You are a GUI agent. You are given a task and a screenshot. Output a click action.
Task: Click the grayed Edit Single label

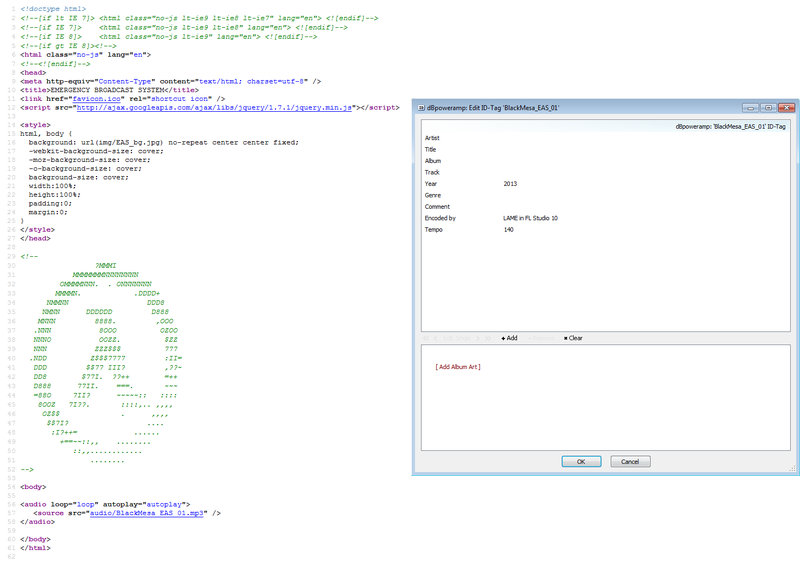(457, 338)
